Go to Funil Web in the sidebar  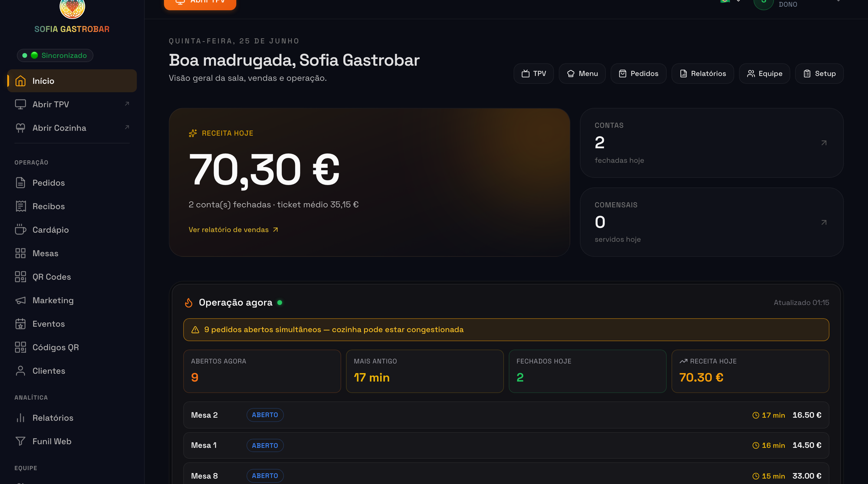[72, 441]
